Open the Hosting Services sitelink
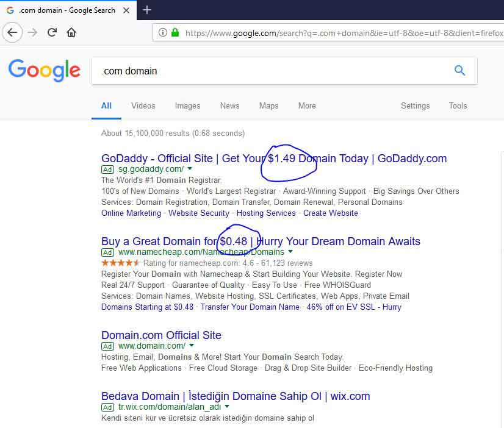 coord(266,213)
